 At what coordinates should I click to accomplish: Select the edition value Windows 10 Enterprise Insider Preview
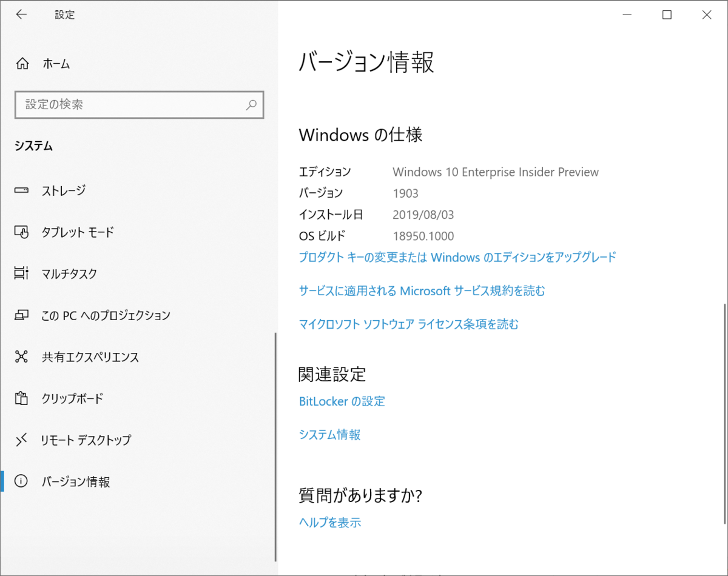(x=496, y=172)
